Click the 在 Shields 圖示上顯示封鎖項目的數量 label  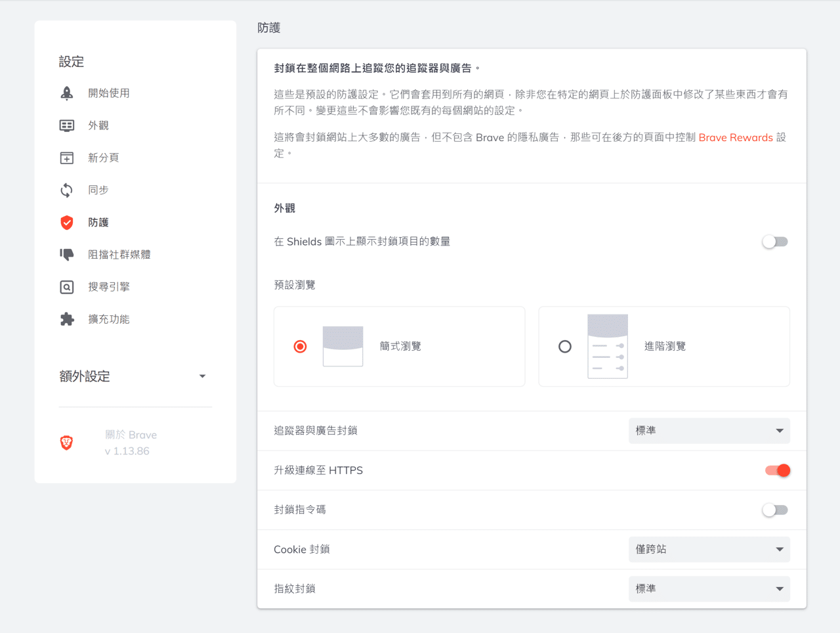tap(362, 242)
